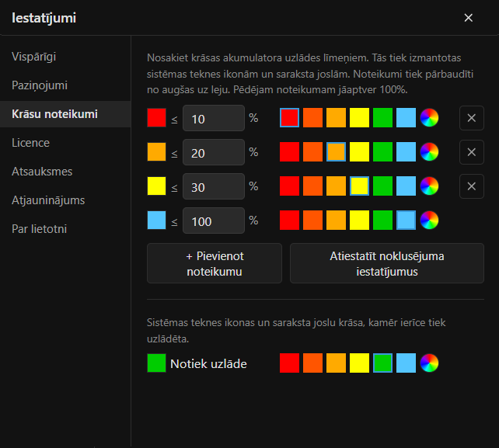Open the Par lietotni section

65,229
